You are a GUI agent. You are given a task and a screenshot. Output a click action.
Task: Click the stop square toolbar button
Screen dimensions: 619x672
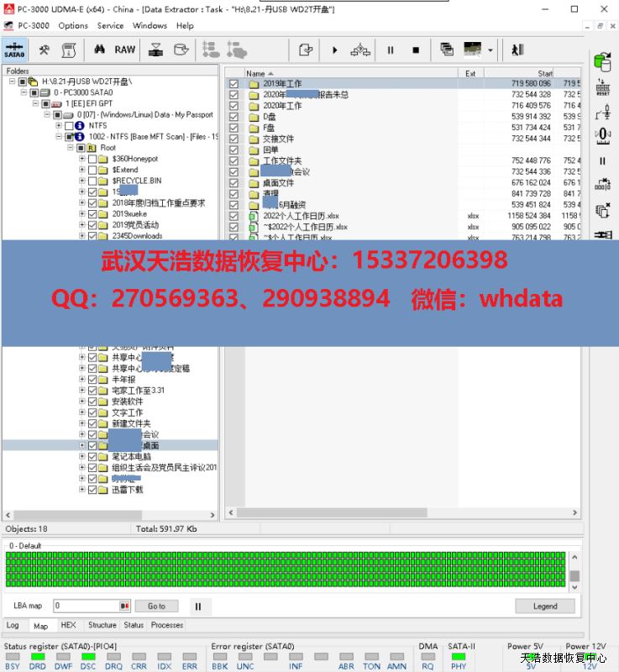415,50
